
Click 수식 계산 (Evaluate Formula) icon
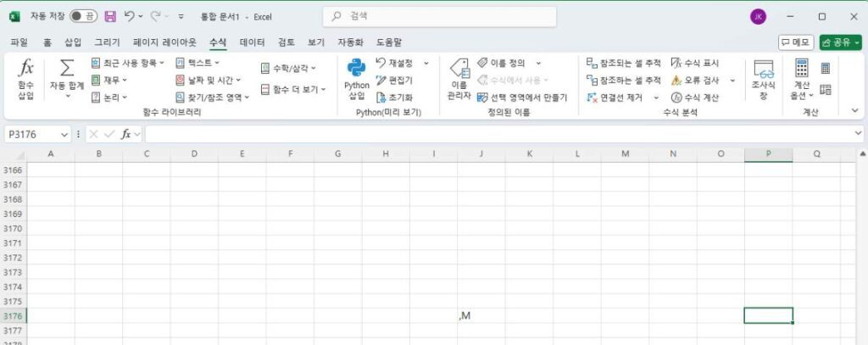coord(676,97)
